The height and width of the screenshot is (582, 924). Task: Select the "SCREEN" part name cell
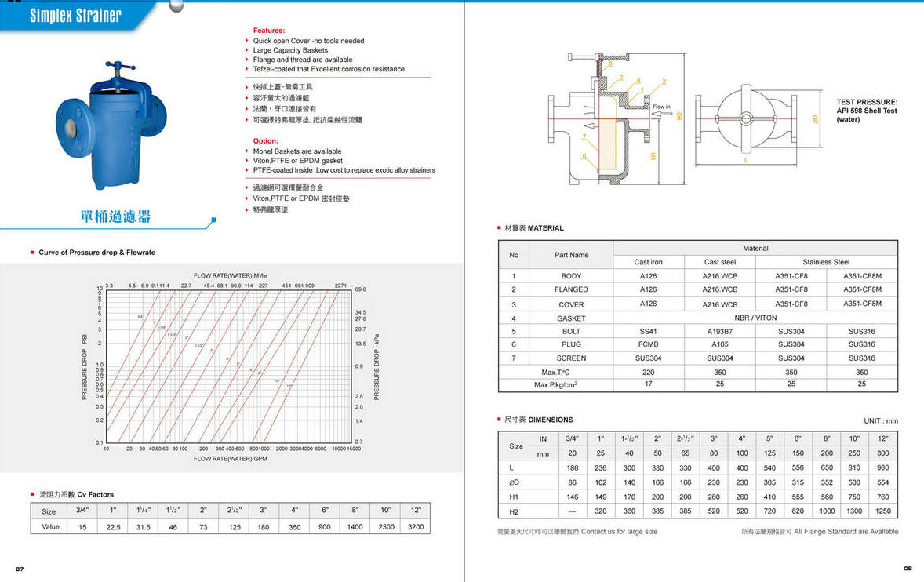click(x=571, y=358)
